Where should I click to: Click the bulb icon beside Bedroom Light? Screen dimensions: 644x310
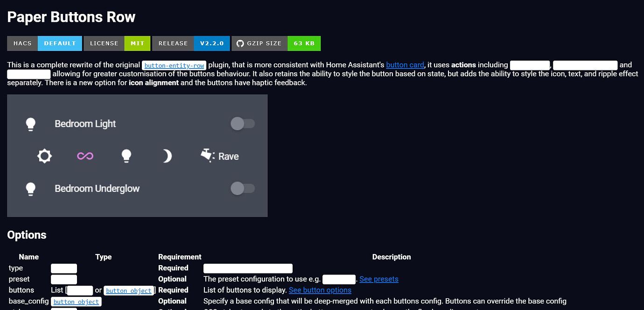point(31,123)
